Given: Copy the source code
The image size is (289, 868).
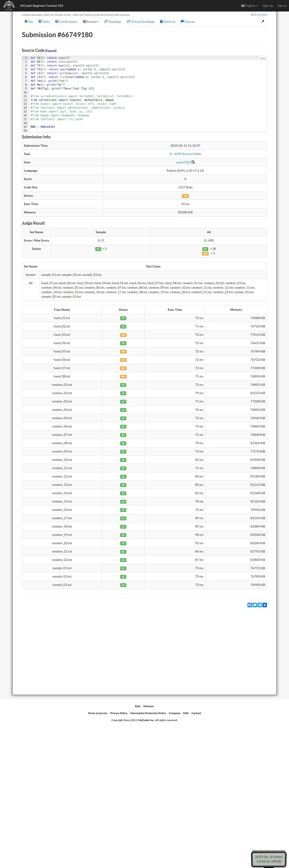Looking at the screenshot, I should point(262,58).
